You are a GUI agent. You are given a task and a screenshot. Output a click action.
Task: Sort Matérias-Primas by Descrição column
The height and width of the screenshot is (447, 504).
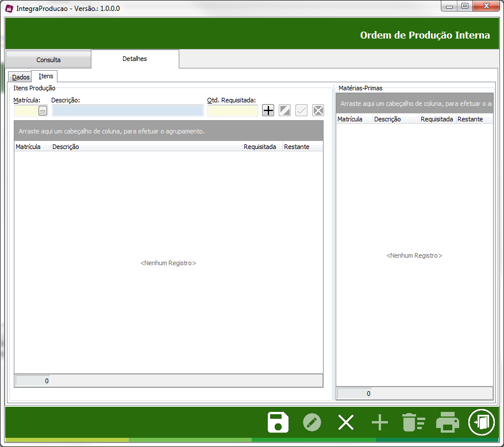[396, 119]
